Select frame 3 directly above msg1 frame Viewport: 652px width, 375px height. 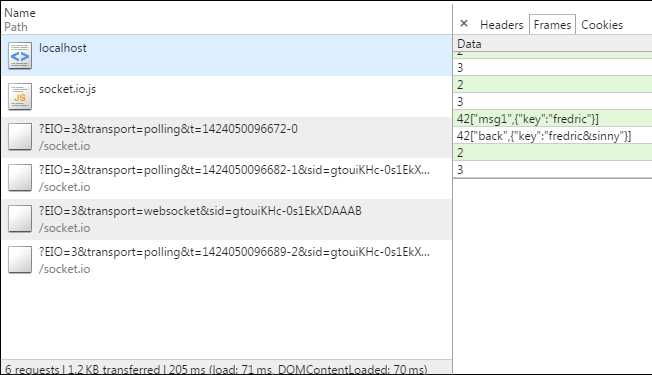pyautogui.click(x=553, y=101)
